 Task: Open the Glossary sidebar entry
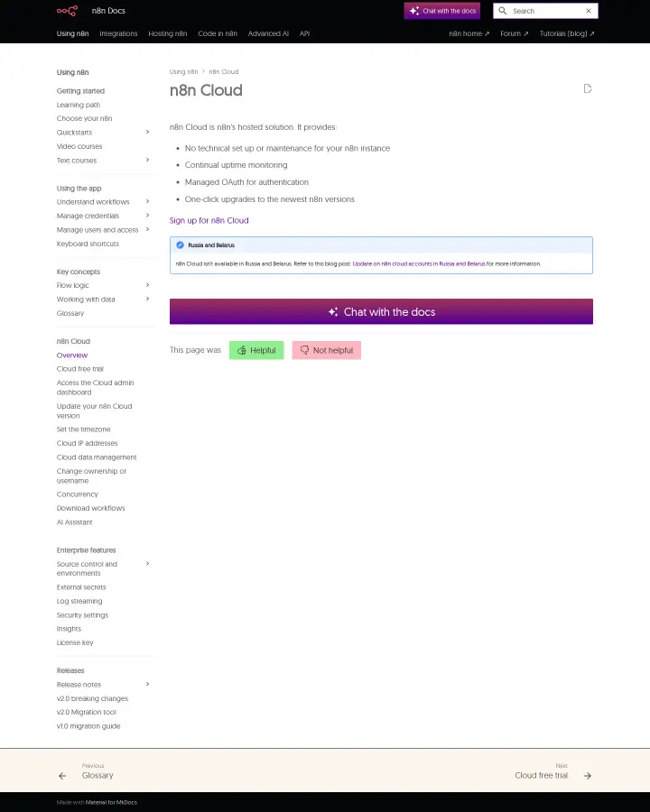click(x=70, y=313)
